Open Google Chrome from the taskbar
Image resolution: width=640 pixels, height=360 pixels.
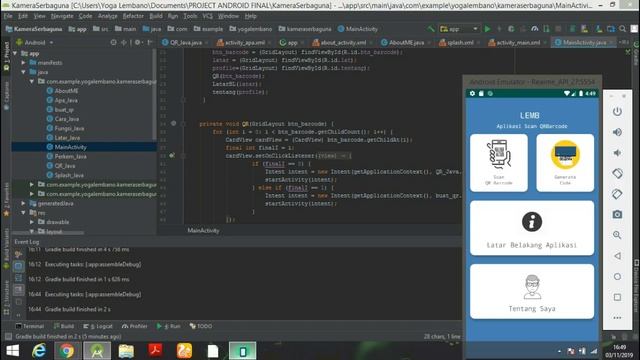pos(67,351)
